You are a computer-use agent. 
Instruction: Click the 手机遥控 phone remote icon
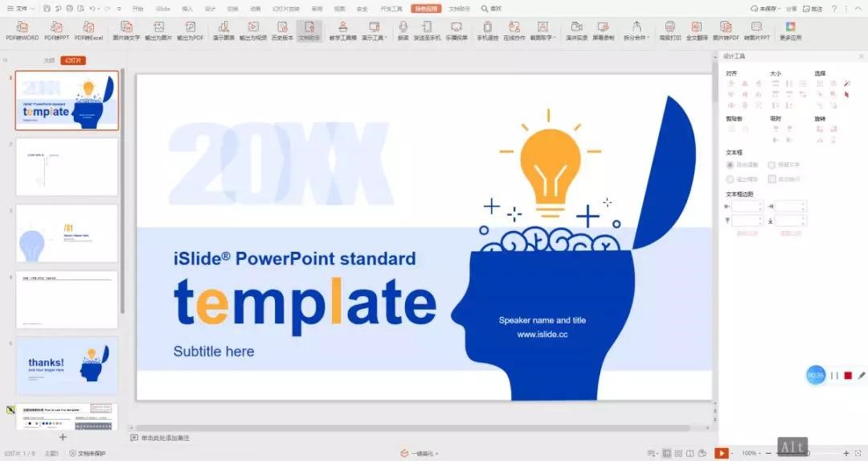click(487, 27)
